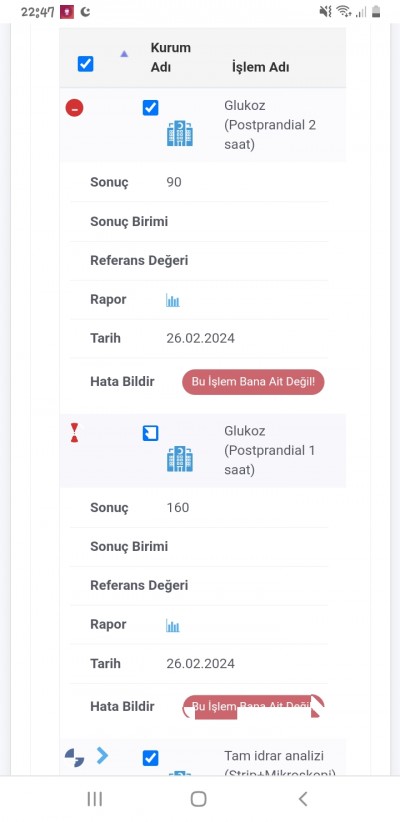Tap the Android home button
400x822 pixels.
(199, 799)
